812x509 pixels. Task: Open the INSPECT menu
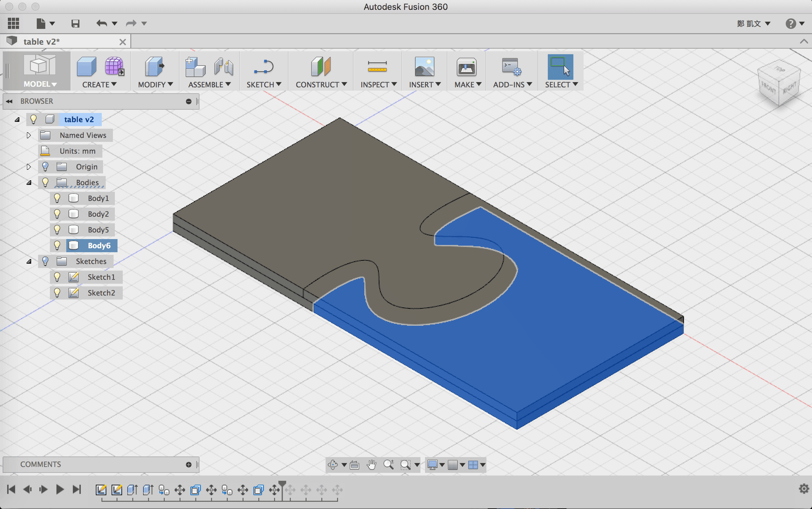(378, 84)
